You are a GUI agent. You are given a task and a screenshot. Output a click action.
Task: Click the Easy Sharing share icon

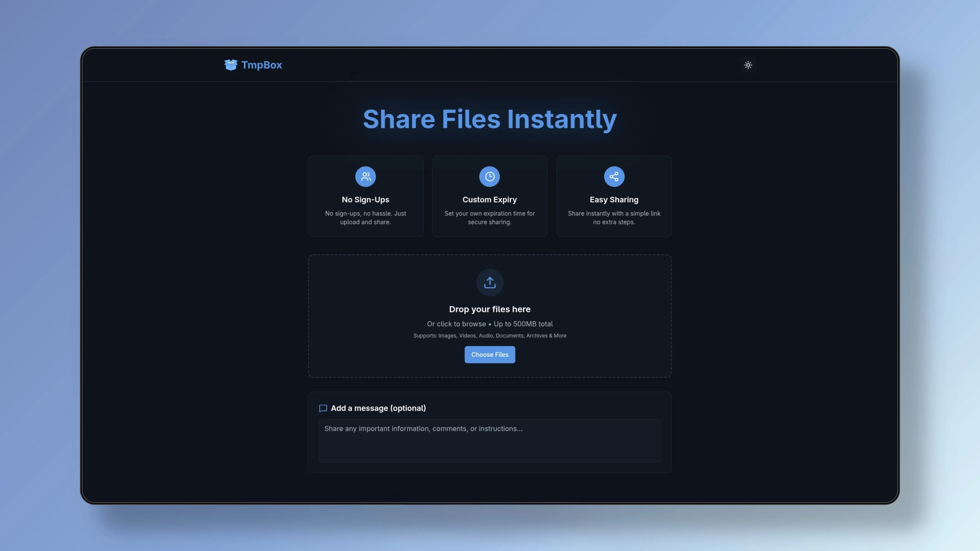[x=614, y=177]
